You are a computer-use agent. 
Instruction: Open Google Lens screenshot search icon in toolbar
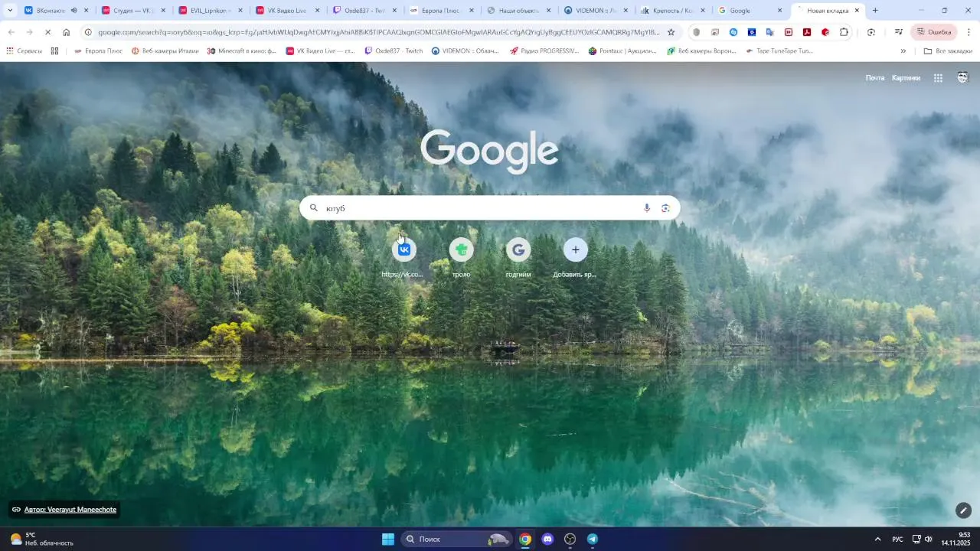point(871,32)
